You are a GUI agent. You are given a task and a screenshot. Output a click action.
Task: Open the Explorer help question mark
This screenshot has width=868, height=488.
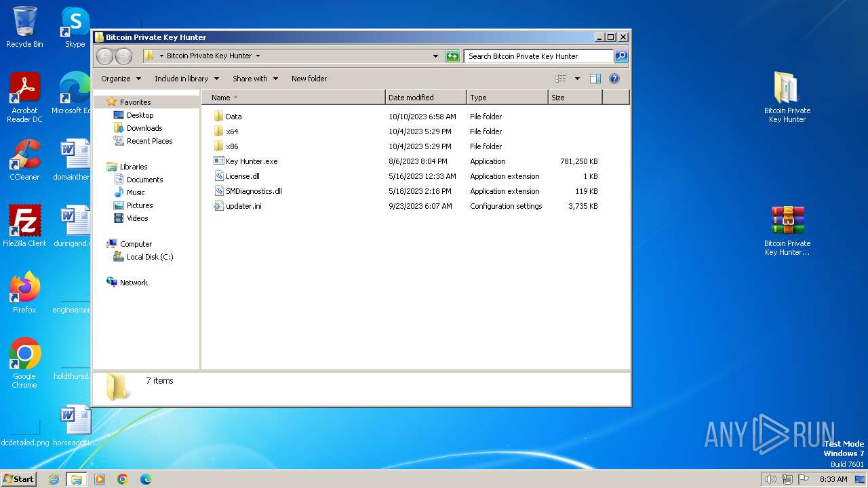point(614,79)
